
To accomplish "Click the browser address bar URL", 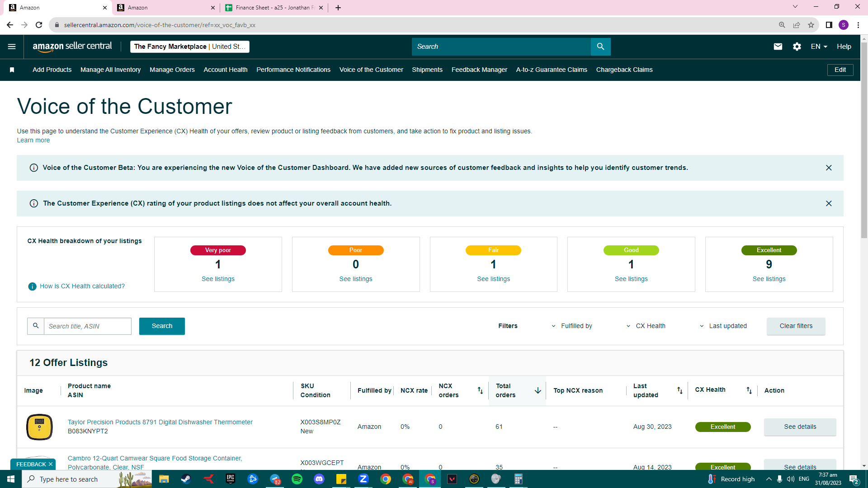I will pos(160,25).
